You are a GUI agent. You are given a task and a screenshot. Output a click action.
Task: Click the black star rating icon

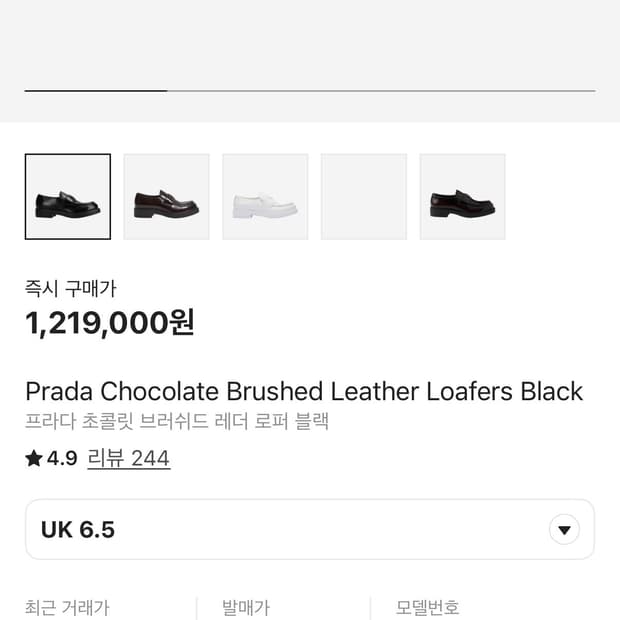pos(34,459)
